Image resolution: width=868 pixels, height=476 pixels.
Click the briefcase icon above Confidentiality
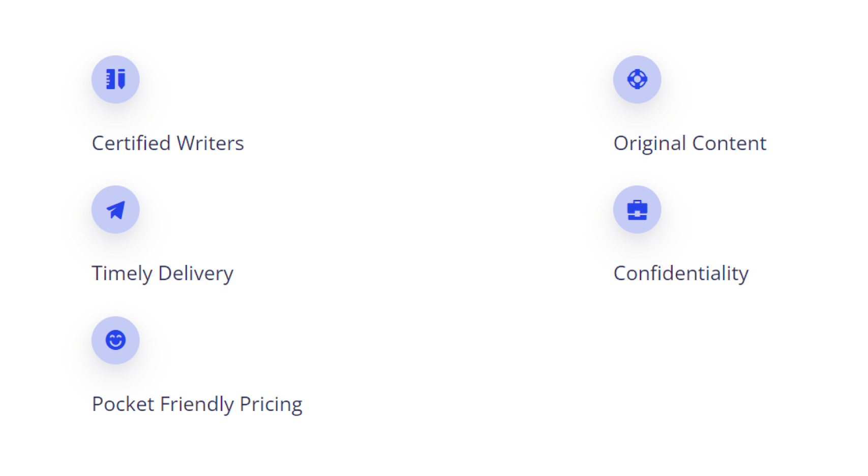click(637, 210)
